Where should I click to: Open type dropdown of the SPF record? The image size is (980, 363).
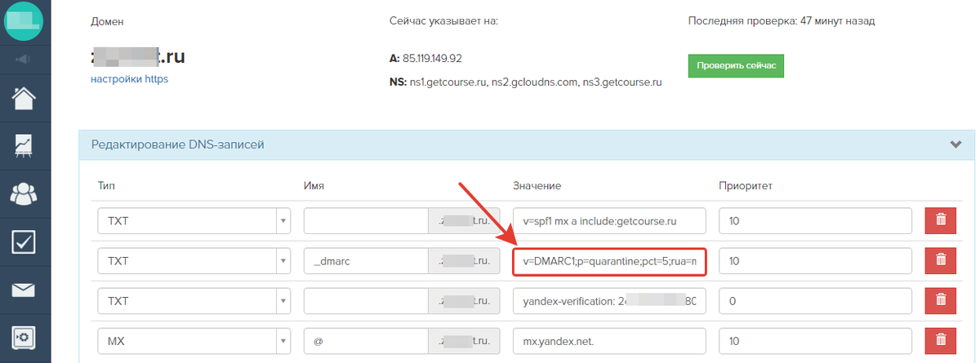(x=194, y=221)
